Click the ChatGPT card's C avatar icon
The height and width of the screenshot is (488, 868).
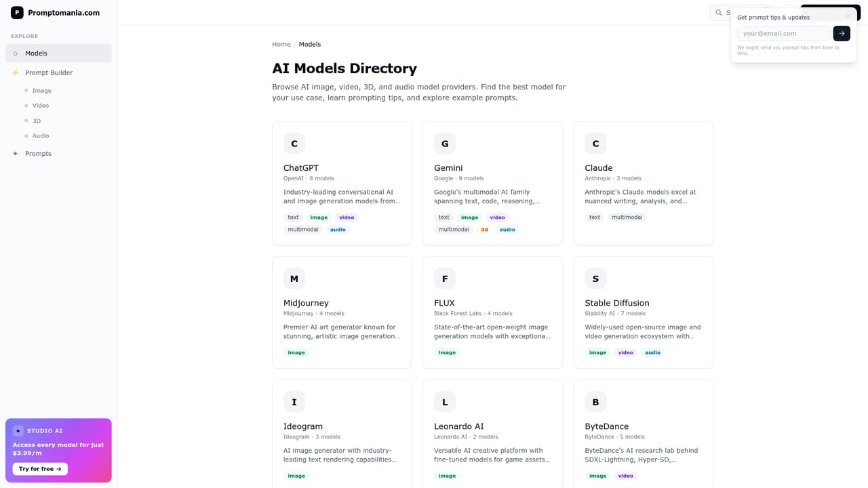[294, 144]
